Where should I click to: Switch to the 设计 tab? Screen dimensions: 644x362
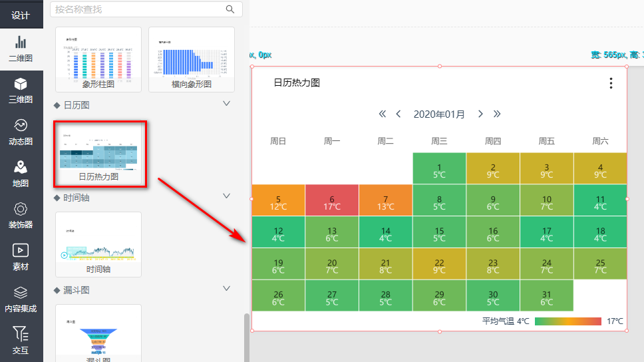point(21,15)
